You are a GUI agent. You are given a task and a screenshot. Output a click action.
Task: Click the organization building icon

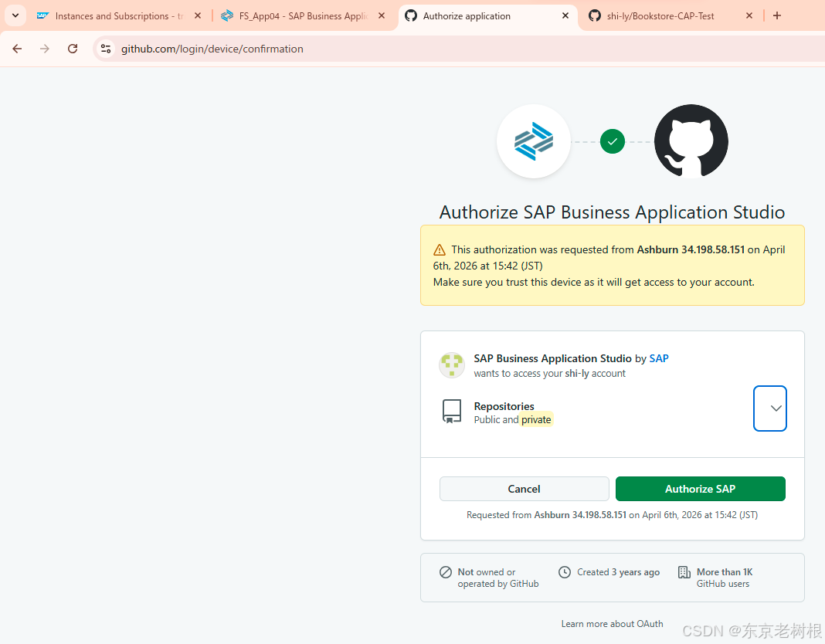[684, 572]
